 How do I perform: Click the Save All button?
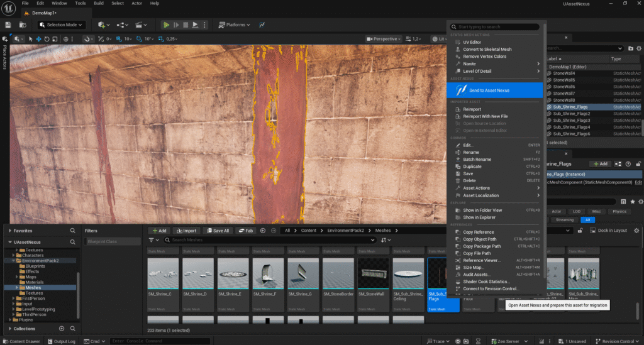(x=218, y=231)
